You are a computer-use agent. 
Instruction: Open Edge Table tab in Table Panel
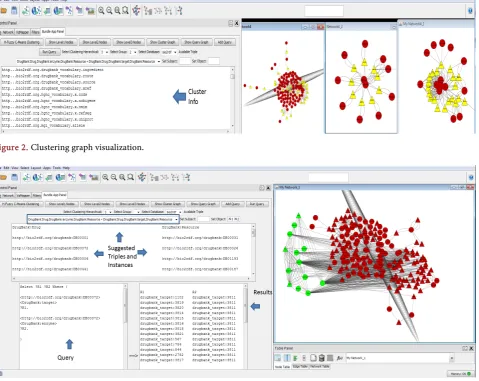pos(300,366)
